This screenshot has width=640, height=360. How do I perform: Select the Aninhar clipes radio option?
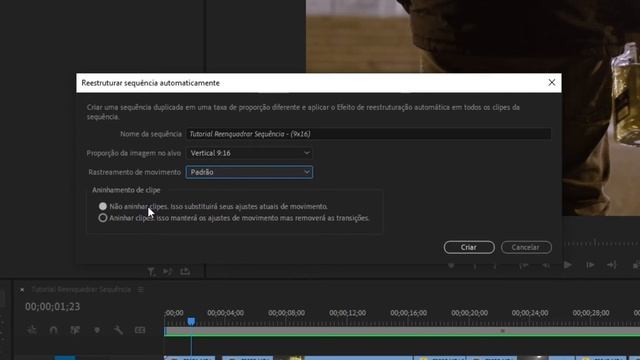pyautogui.click(x=103, y=218)
